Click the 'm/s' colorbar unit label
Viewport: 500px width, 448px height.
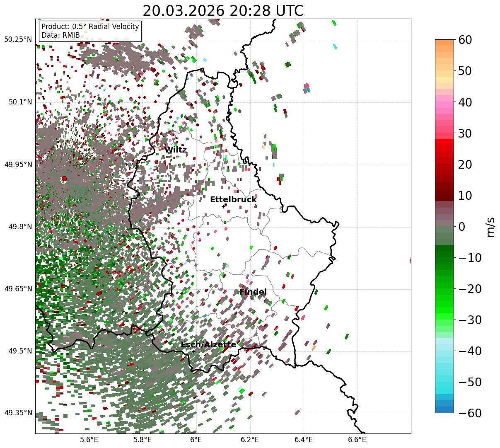(491, 226)
